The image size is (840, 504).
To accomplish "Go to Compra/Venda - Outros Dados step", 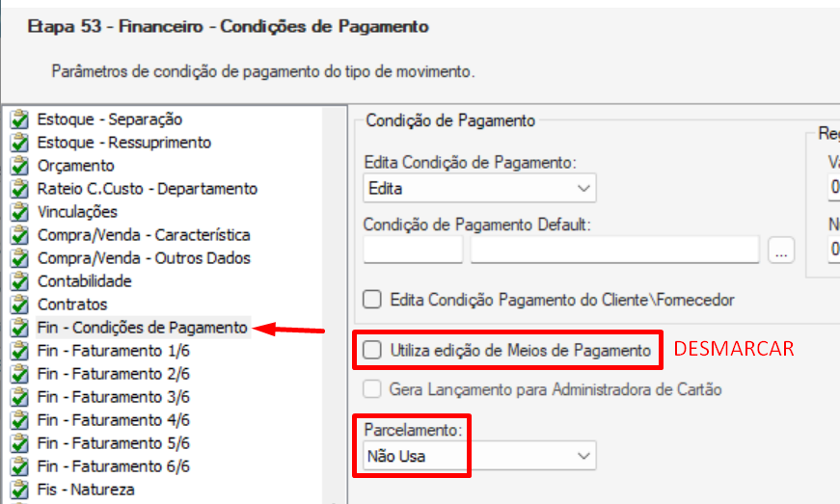I will 144,258.
